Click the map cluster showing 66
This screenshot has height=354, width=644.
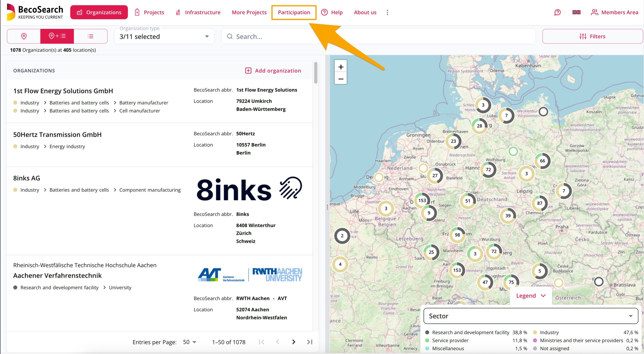[542, 161]
